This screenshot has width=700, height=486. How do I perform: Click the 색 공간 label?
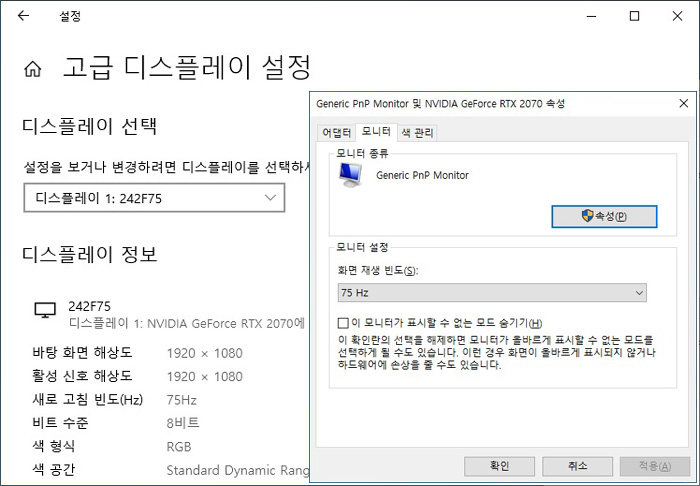[54, 469]
